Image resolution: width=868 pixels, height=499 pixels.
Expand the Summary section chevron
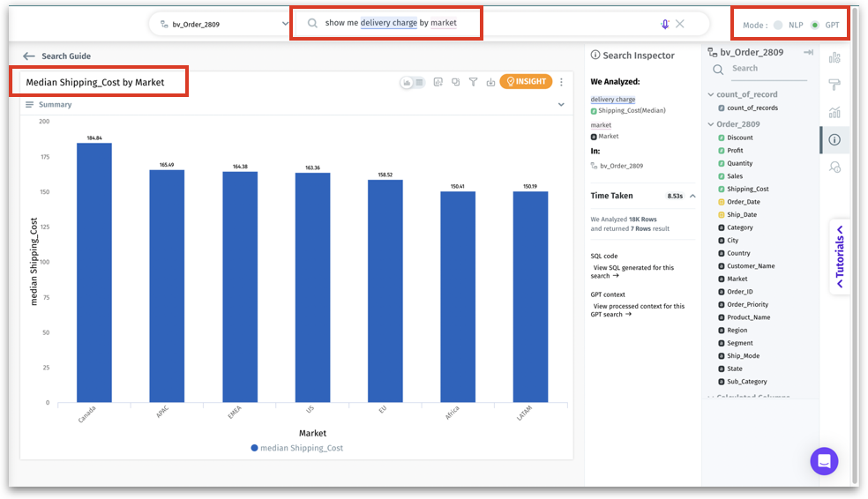[561, 105]
